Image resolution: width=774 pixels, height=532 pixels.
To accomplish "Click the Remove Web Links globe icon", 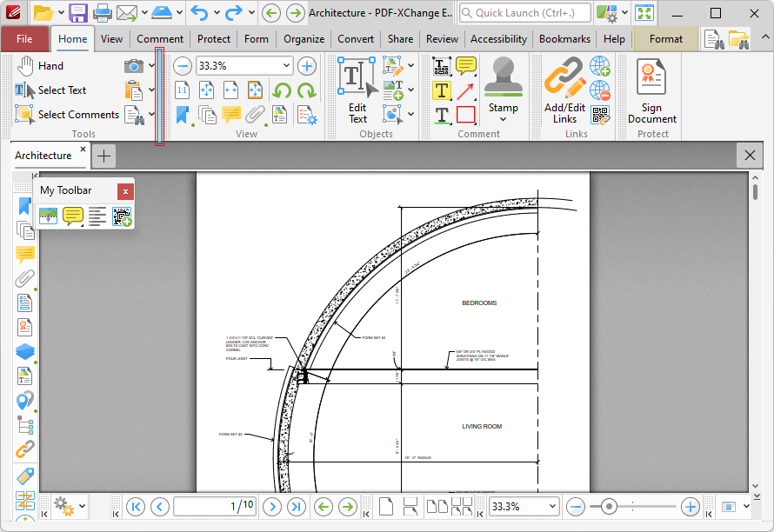I will pyautogui.click(x=600, y=90).
